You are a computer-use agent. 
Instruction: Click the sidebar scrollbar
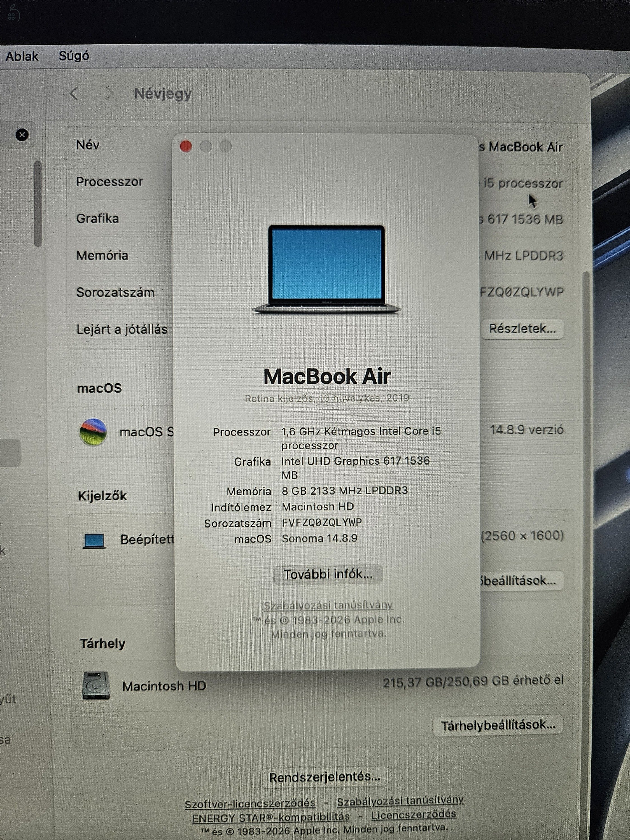(x=38, y=204)
